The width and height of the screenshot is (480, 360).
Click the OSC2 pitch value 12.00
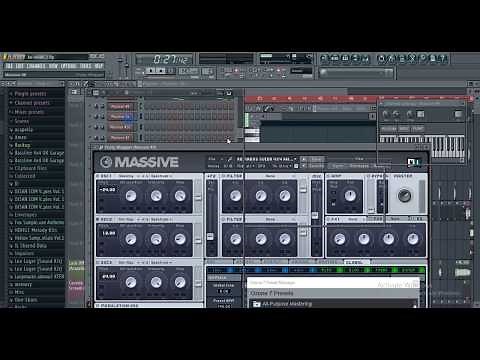(x=108, y=233)
